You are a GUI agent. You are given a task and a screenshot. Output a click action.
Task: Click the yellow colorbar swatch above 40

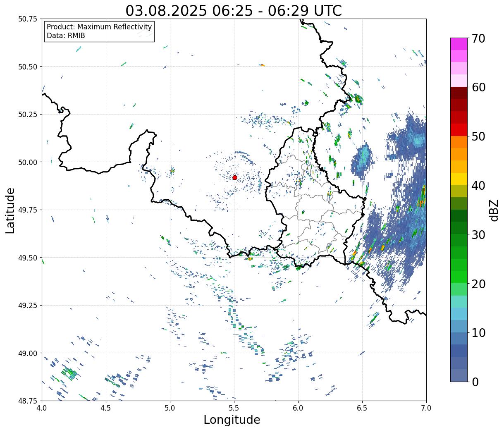[459, 179]
